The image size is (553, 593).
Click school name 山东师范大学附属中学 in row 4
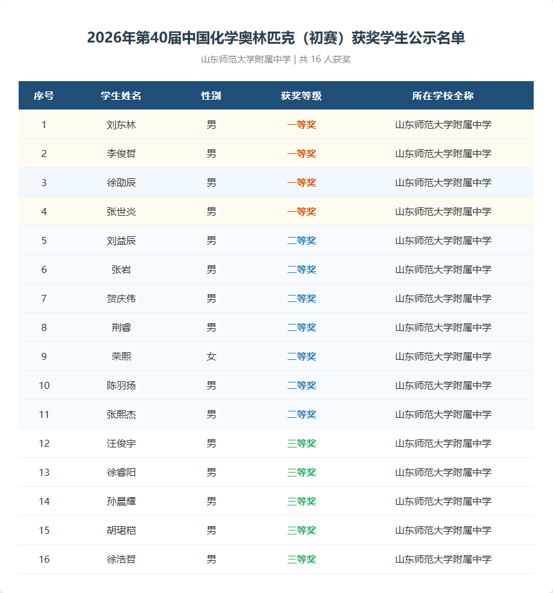(443, 211)
